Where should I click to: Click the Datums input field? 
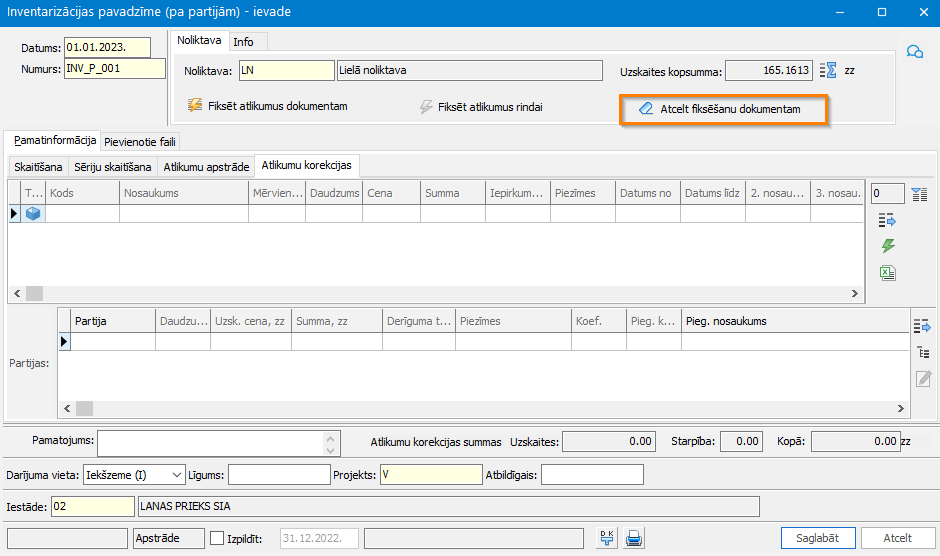click(107, 47)
